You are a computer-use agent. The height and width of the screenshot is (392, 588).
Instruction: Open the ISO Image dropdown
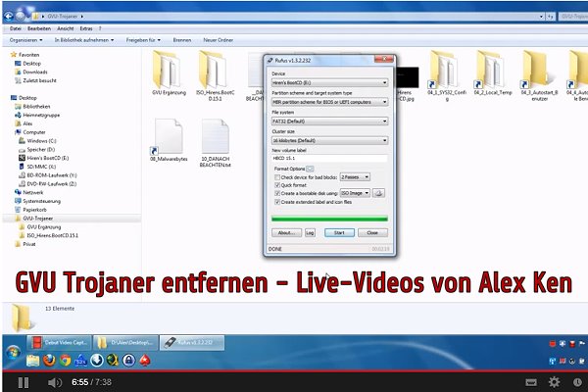click(355, 193)
